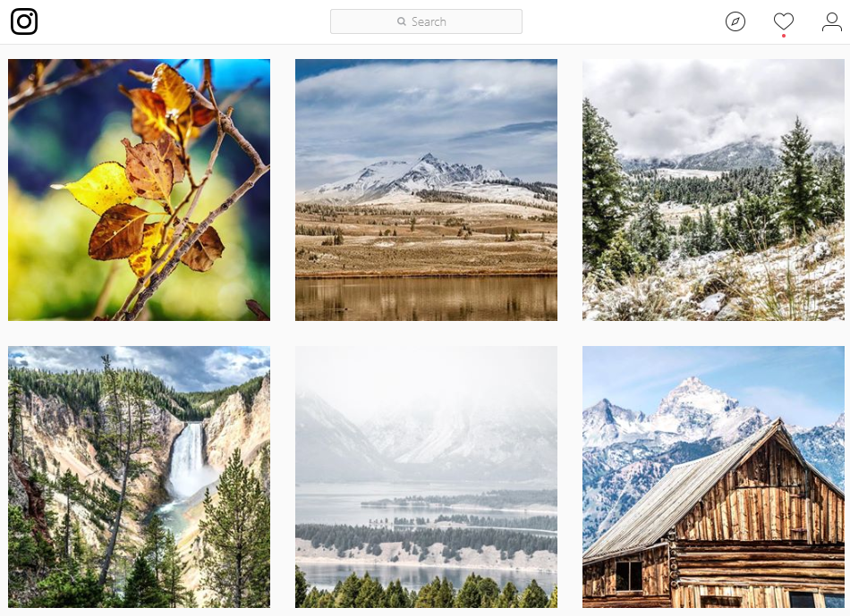850x616 pixels.
Task: Select the waterfall in the canyon picture
Action: click(188, 460)
